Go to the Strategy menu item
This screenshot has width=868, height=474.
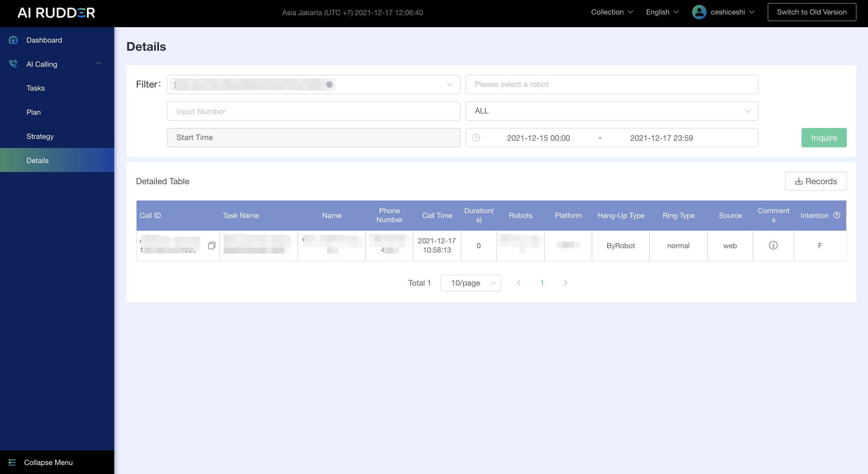(x=40, y=136)
